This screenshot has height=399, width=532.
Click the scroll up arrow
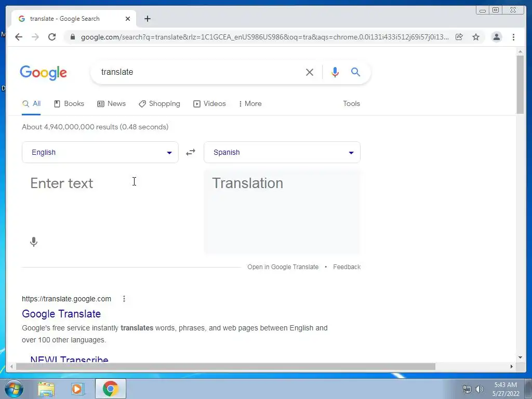[520, 51]
